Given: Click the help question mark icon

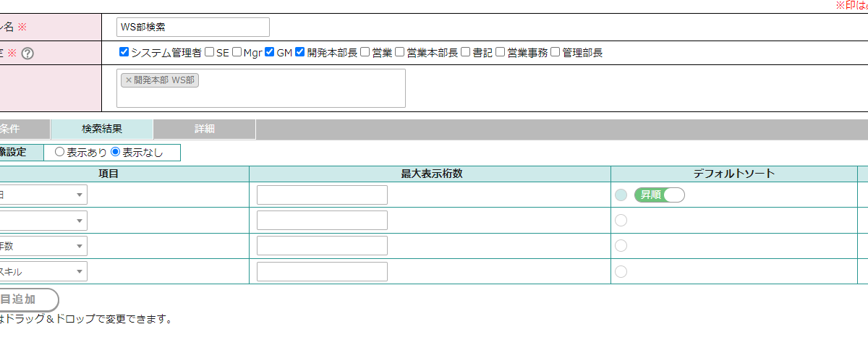Looking at the screenshot, I should (x=27, y=53).
